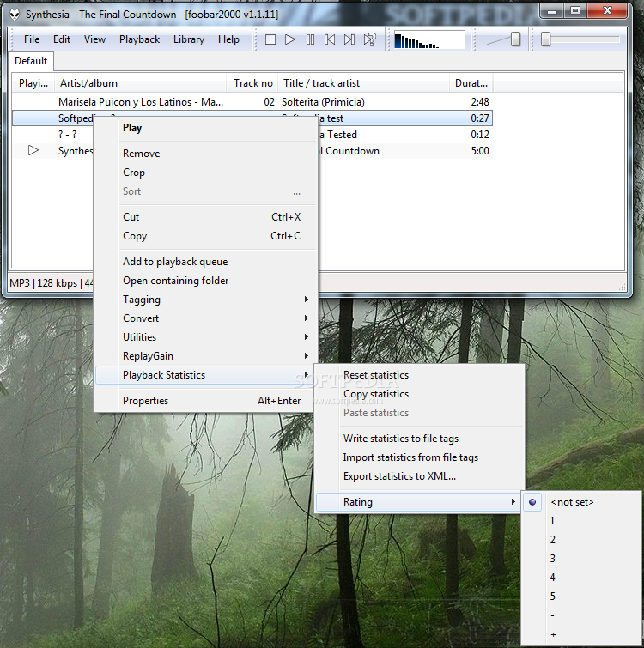
Task: Open the Playback menu
Action: pyautogui.click(x=139, y=39)
